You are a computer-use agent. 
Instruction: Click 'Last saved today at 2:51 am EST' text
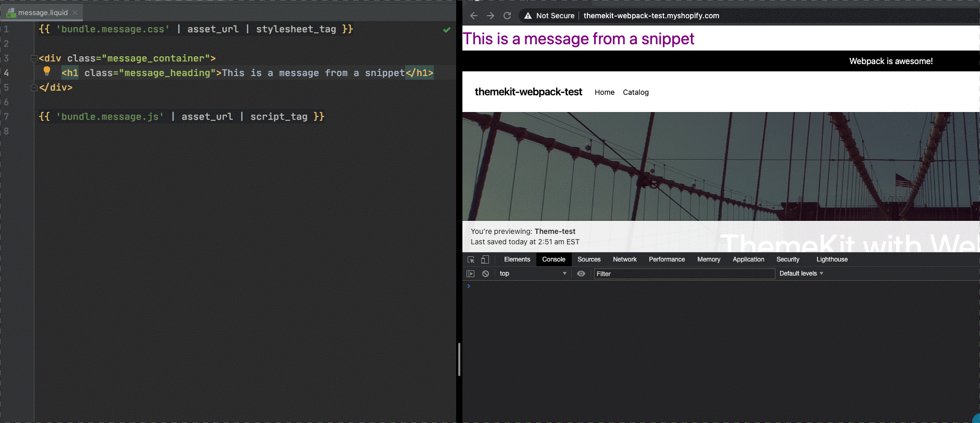click(525, 242)
